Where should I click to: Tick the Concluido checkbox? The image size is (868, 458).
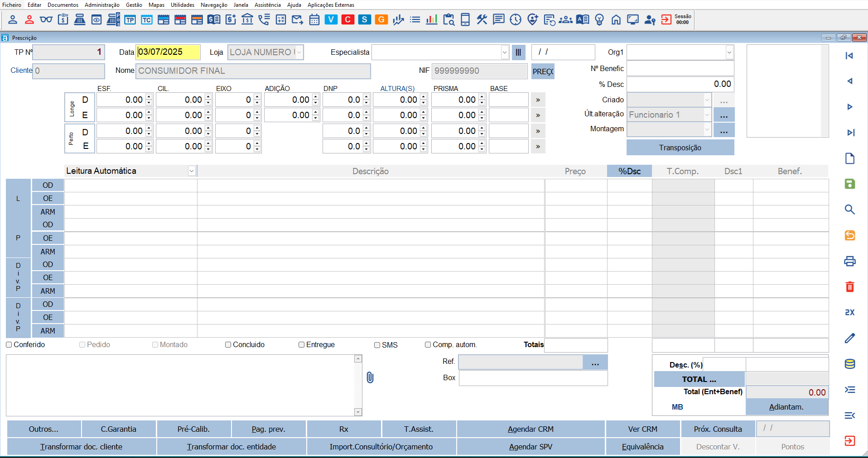coord(228,345)
